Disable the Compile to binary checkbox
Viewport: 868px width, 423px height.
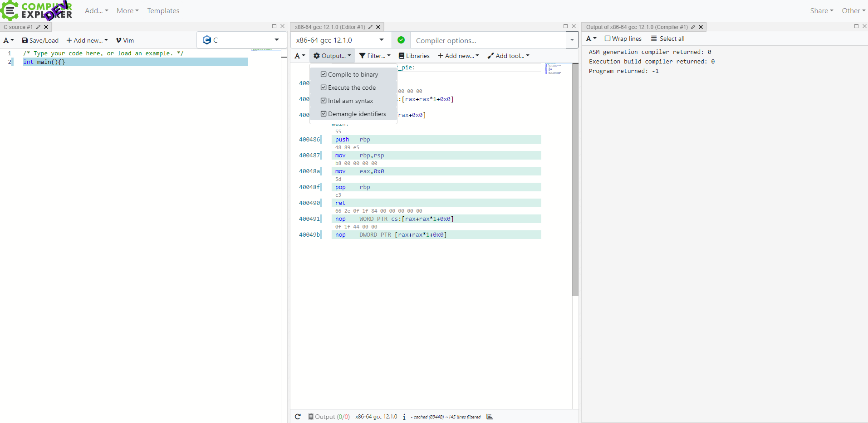[323, 74]
